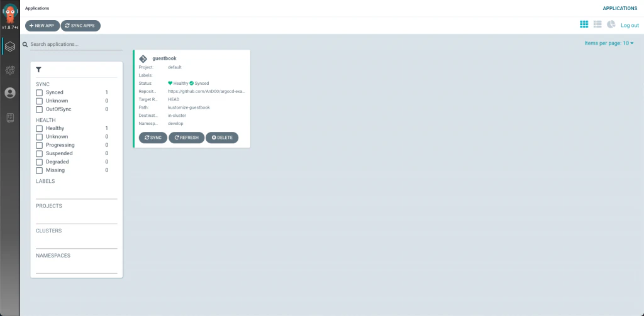The height and width of the screenshot is (316, 644).
Task: Click the HEAD target revision value
Action: point(174,99)
